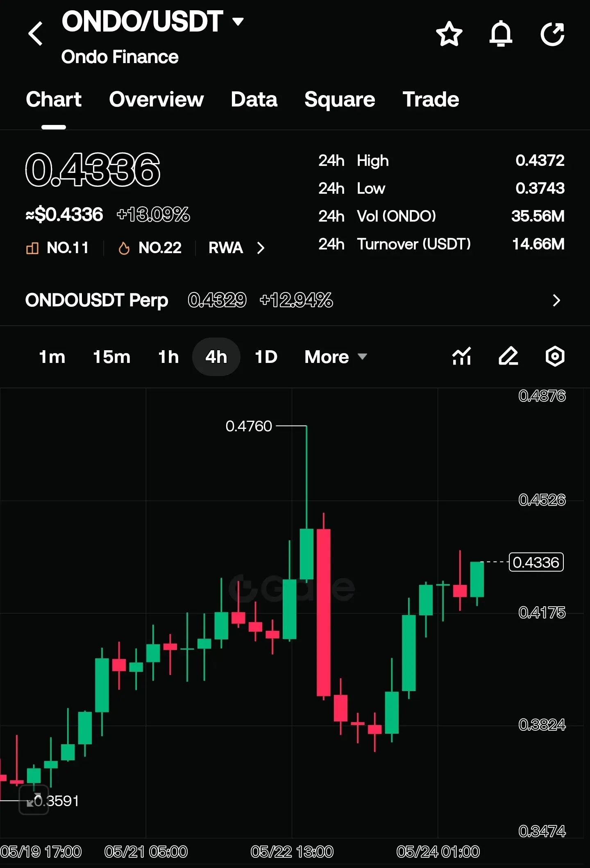The height and width of the screenshot is (868, 590).
Task: Add ONDO/USDT to favorites with star
Action: (x=449, y=34)
